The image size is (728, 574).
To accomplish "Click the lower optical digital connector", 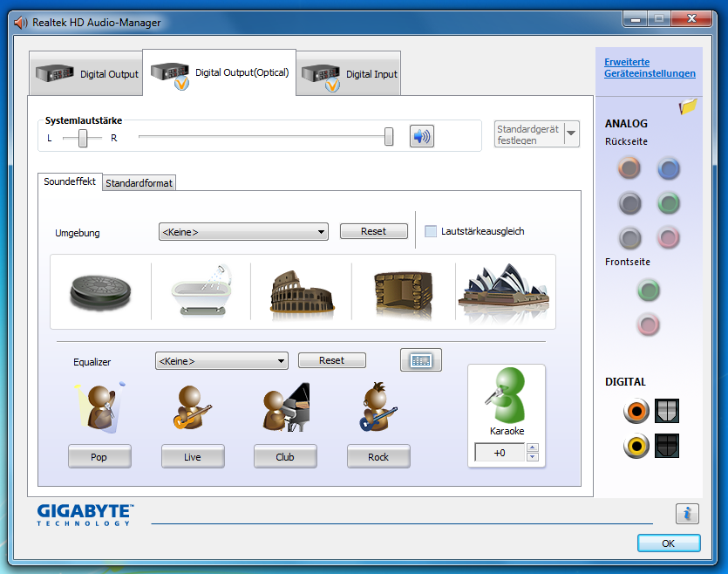I will (667, 446).
